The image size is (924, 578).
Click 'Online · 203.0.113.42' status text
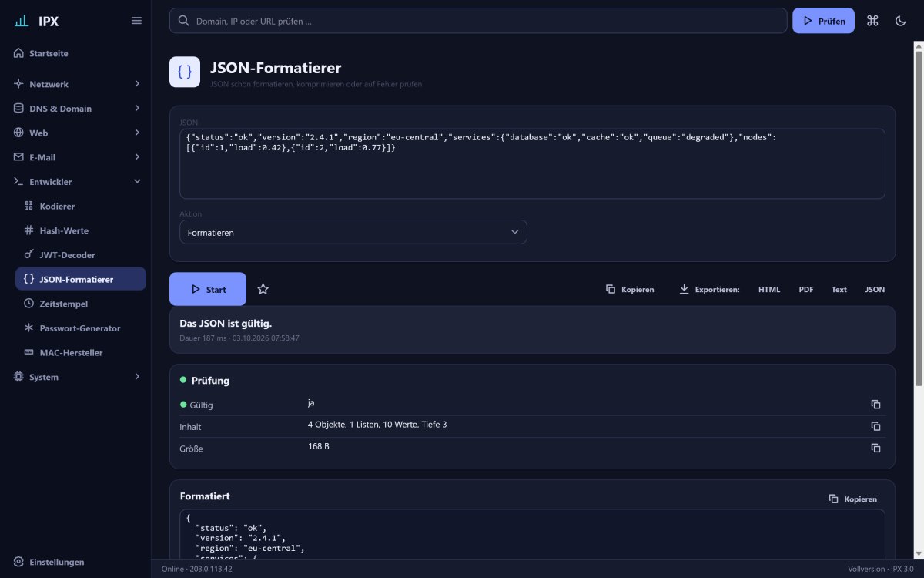coord(196,569)
